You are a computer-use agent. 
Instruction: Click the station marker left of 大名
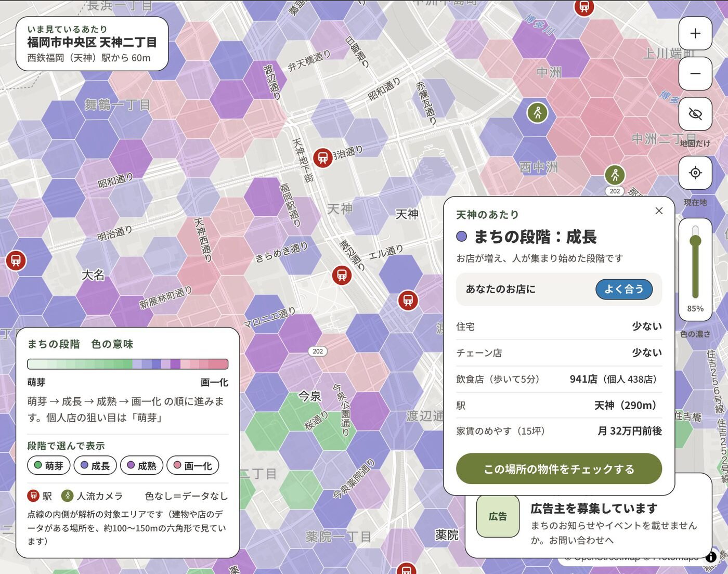(x=16, y=260)
